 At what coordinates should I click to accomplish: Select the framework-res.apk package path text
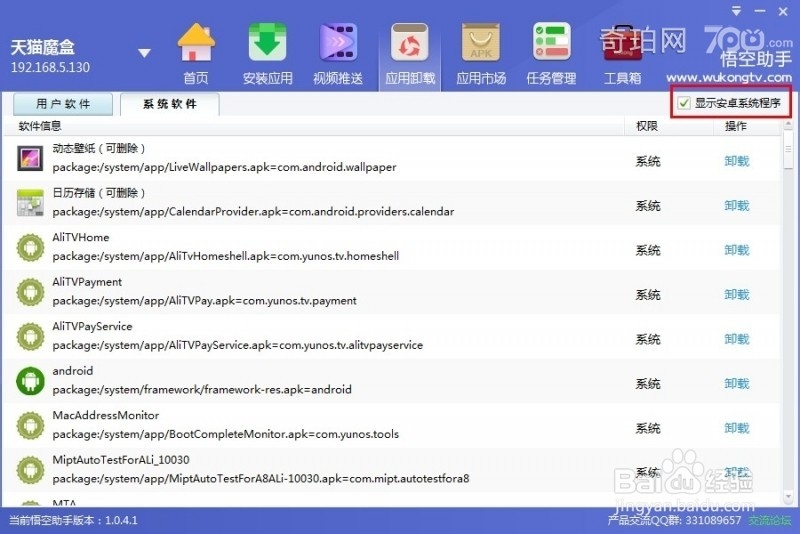(x=202, y=390)
